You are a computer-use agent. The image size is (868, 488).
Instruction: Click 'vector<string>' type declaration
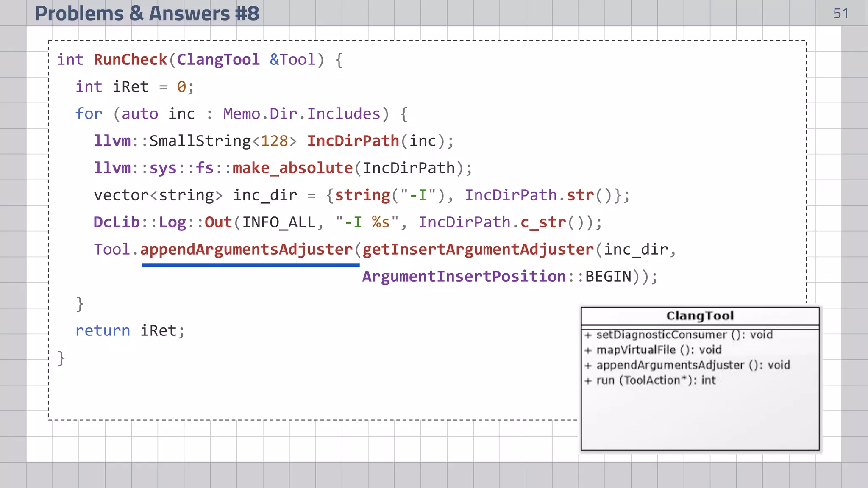(x=158, y=195)
